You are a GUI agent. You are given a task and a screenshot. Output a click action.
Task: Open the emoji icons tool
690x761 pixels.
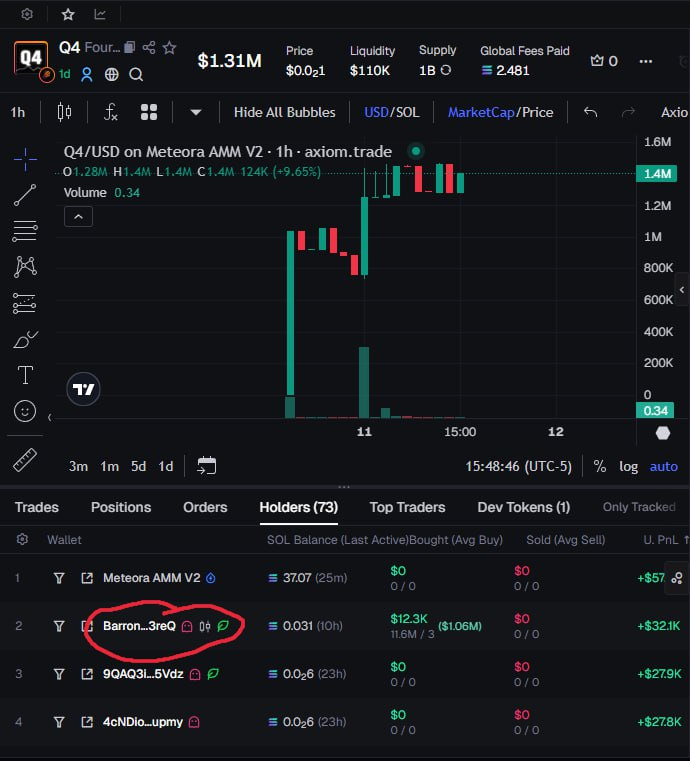[25, 412]
